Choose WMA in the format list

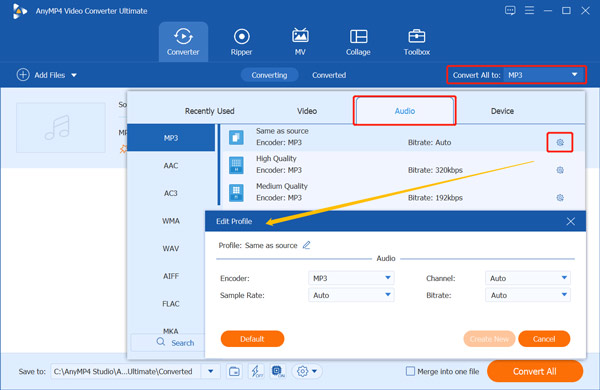pos(171,221)
